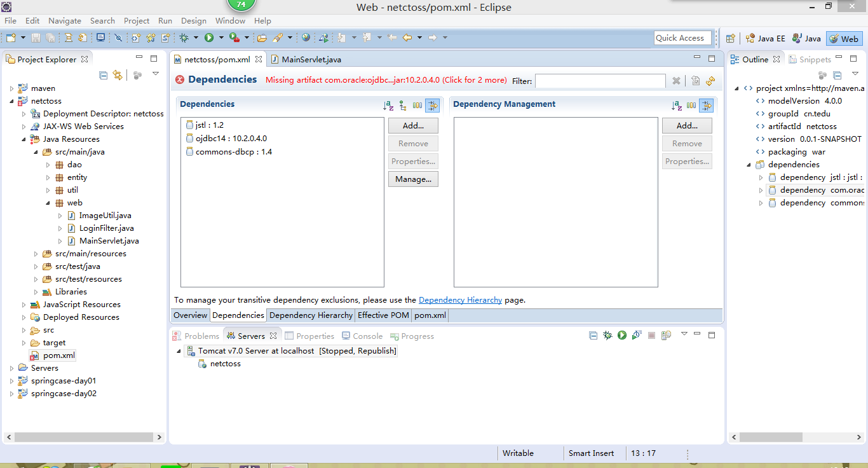Click the green Run button in main toolbar
This screenshot has width=868, height=468.
[209, 38]
